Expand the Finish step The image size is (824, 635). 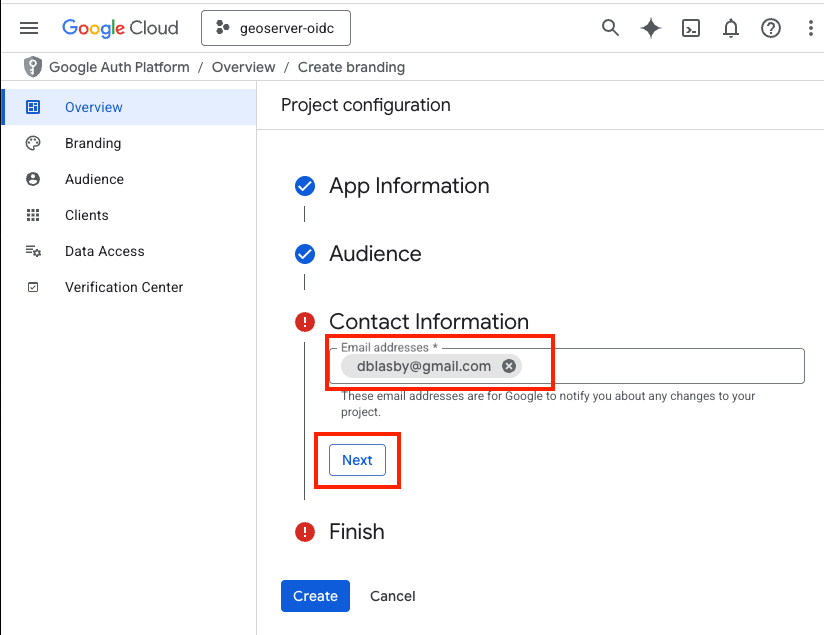(x=356, y=532)
